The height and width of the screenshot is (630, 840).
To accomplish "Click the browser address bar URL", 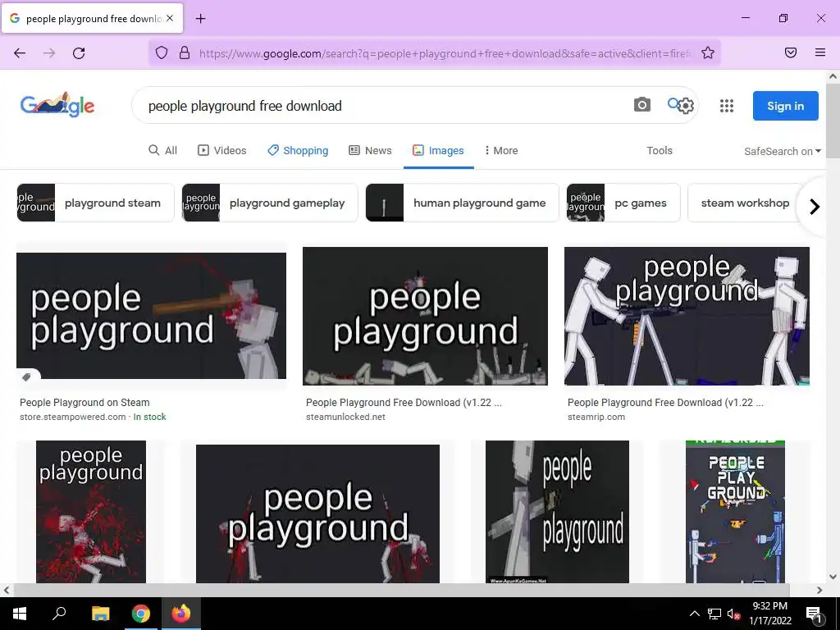I will tap(445, 53).
